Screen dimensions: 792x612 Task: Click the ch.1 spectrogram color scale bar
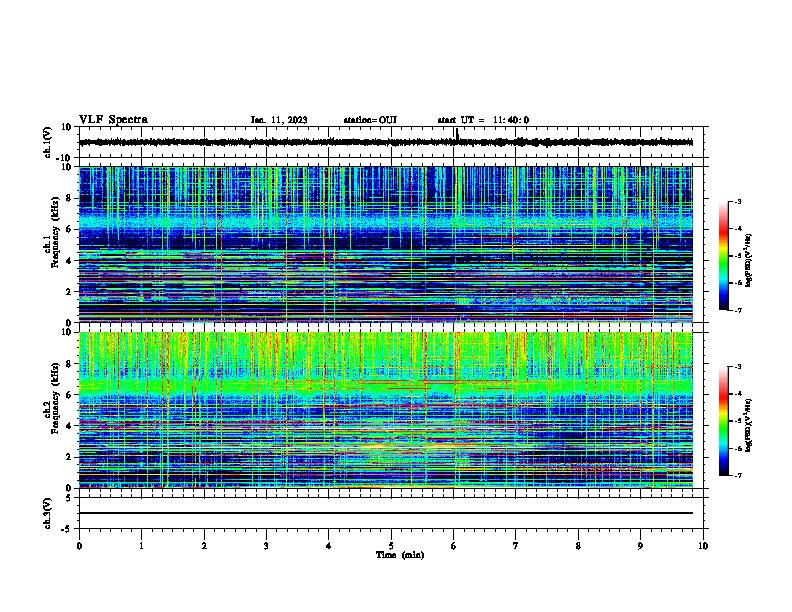pos(724,256)
